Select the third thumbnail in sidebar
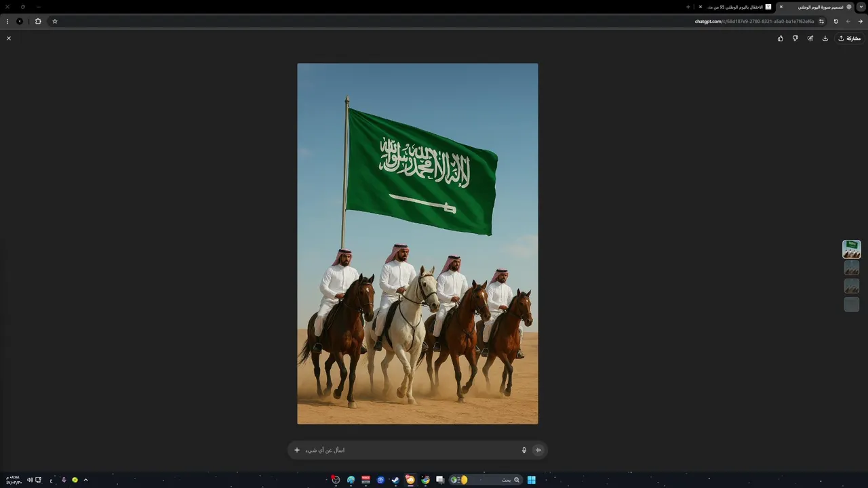The height and width of the screenshot is (488, 868). [852, 286]
